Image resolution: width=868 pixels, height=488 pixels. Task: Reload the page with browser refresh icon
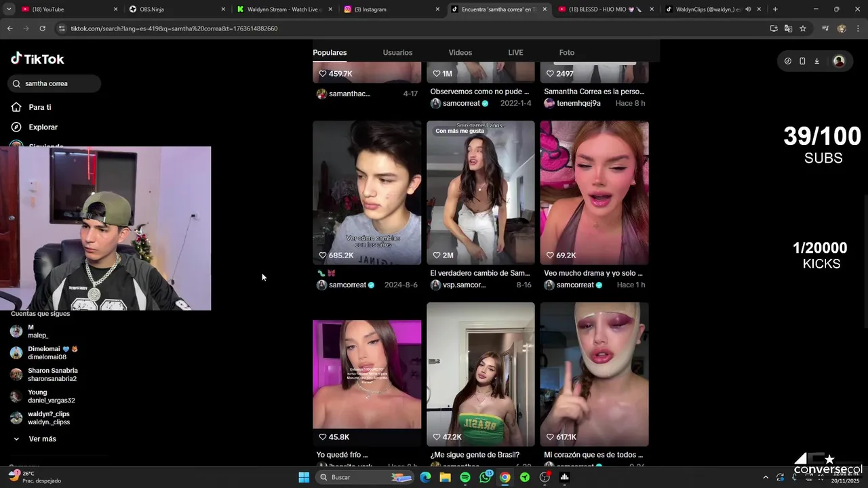pos(42,28)
